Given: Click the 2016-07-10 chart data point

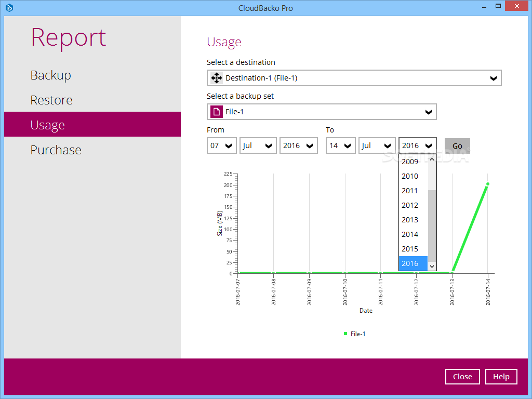Looking at the screenshot, I should [x=345, y=273].
